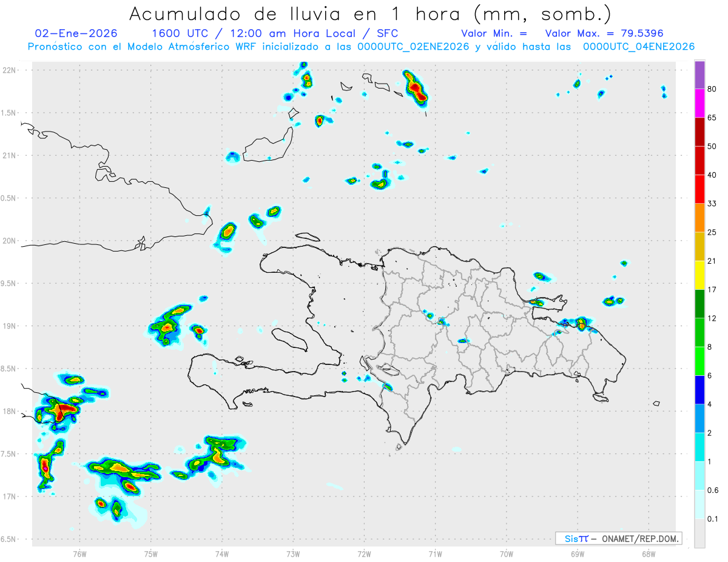Select the cyan legend swatch between 1 and 2

click(699, 447)
